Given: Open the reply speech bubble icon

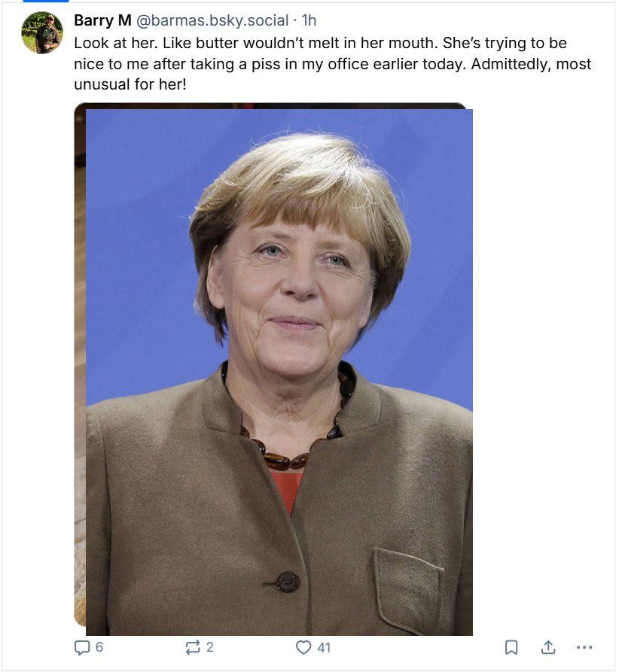Looking at the screenshot, I should 81,647.
